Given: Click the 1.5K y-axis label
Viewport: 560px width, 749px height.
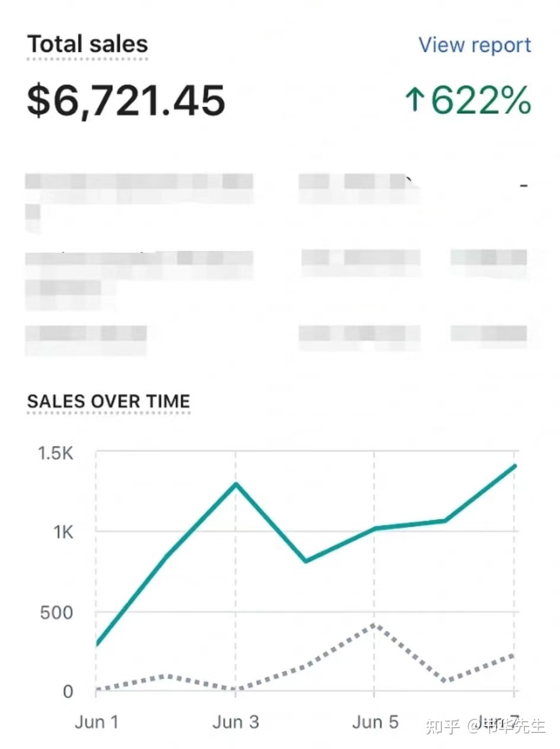Looking at the screenshot, I should (x=55, y=454).
